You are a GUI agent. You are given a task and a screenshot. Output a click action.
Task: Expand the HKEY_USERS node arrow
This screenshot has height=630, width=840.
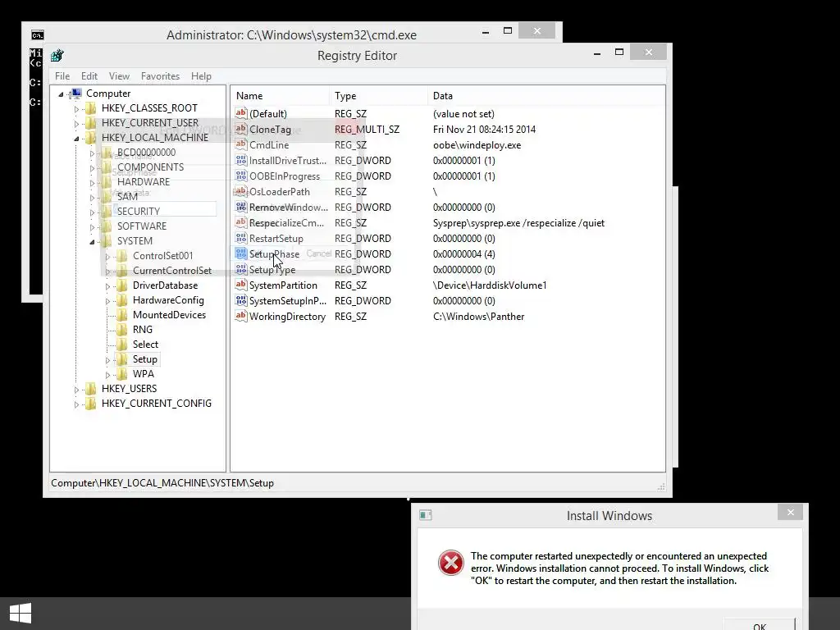click(x=76, y=390)
